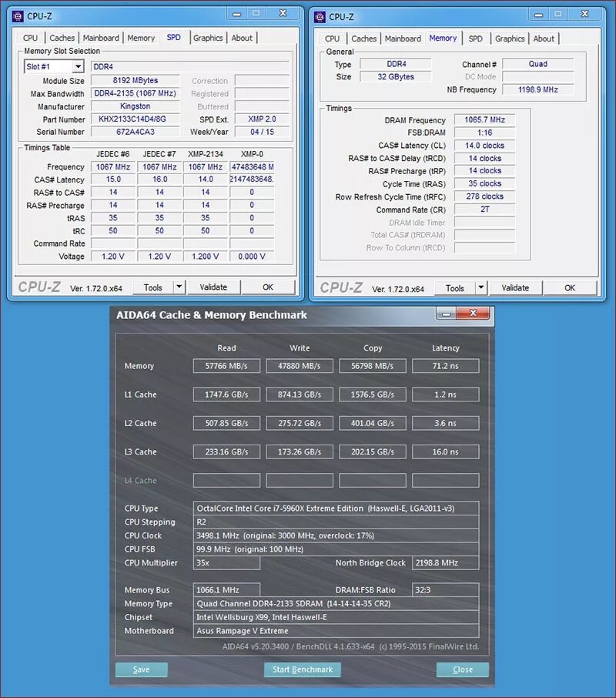Click Serial Number value 672A4CA3

pyautogui.click(x=136, y=133)
